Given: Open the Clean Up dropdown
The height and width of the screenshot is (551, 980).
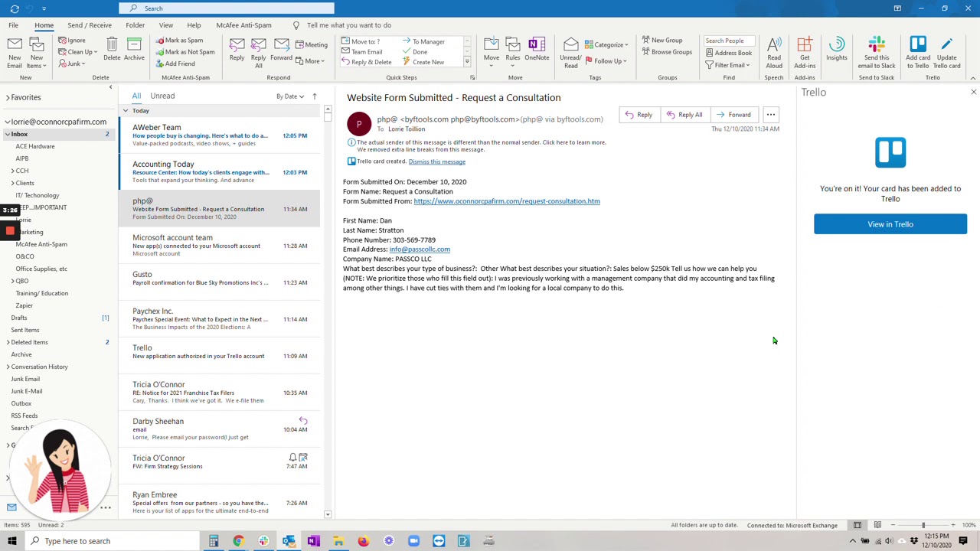Looking at the screenshot, I should point(77,52).
